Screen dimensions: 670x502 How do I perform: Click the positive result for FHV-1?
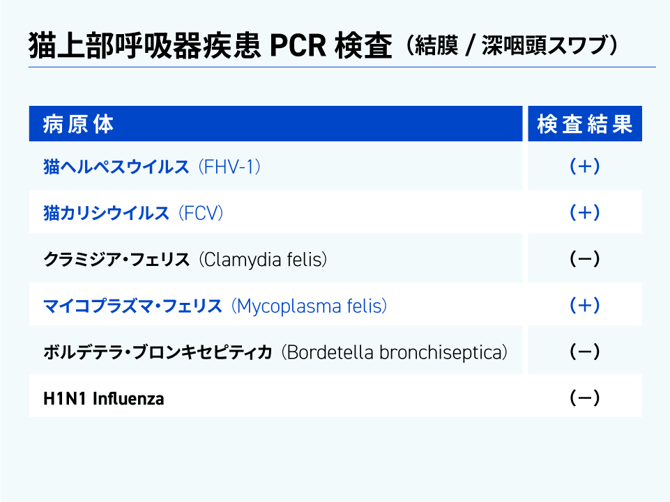coord(584,167)
